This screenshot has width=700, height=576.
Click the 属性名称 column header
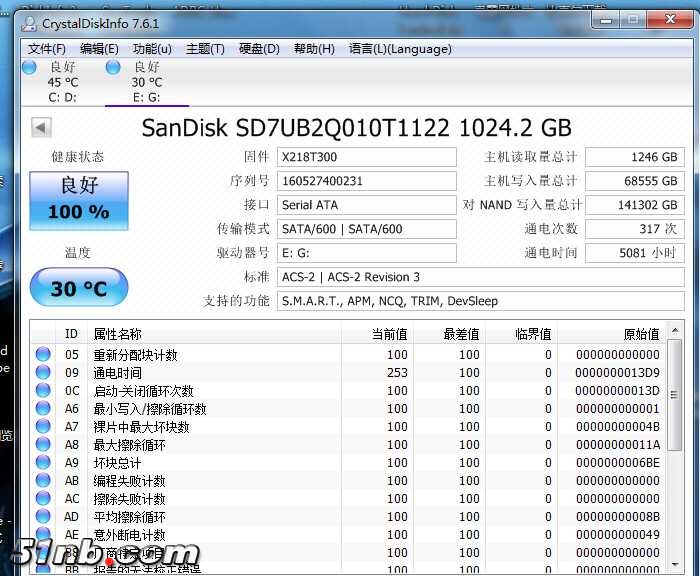click(x=117, y=334)
